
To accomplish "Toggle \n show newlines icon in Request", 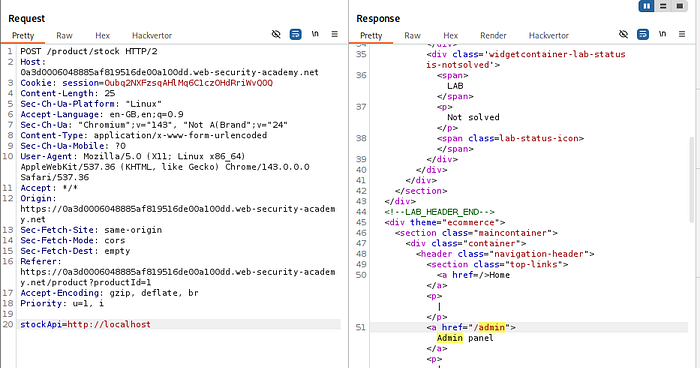I will pos(315,34).
